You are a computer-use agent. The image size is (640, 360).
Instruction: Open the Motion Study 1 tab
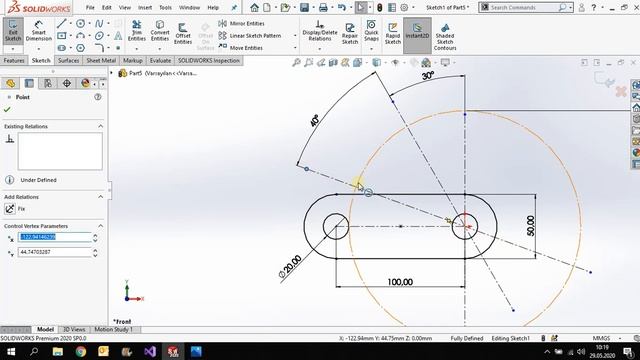[x=114, y=329]
